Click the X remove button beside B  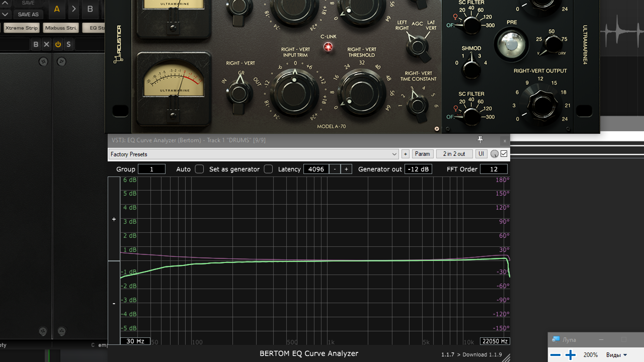47,44
